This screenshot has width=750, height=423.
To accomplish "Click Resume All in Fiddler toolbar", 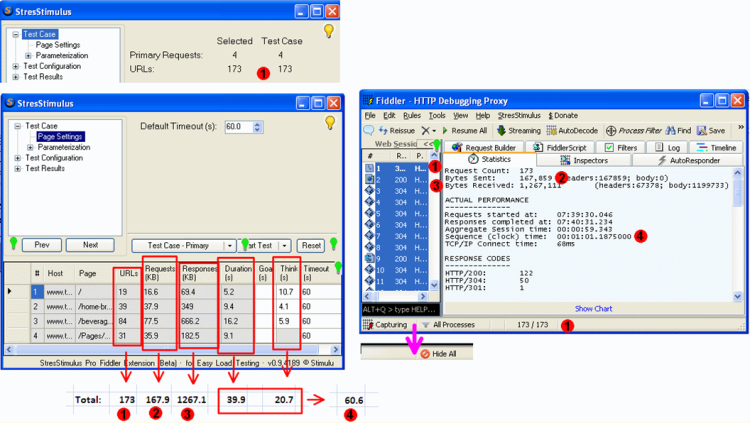I will [464, 131].
